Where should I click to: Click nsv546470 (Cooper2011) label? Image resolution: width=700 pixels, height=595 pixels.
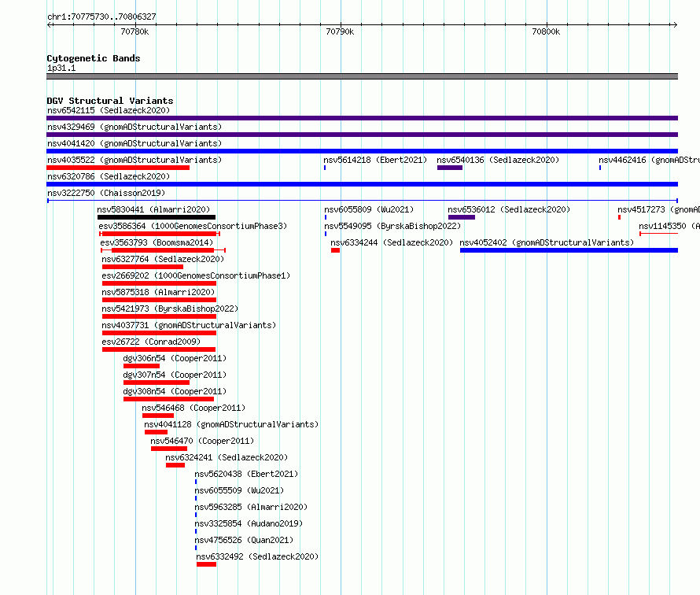[202, 441]
